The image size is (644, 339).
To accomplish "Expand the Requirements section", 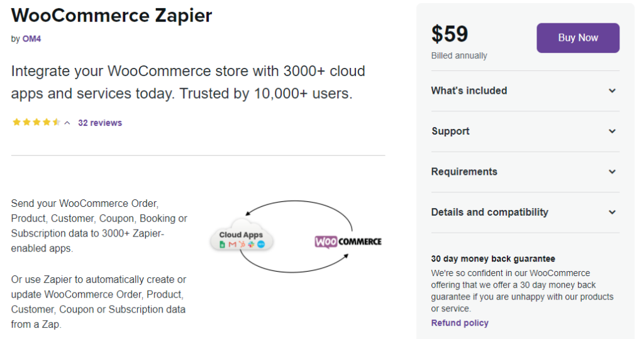I will (525, 172).
